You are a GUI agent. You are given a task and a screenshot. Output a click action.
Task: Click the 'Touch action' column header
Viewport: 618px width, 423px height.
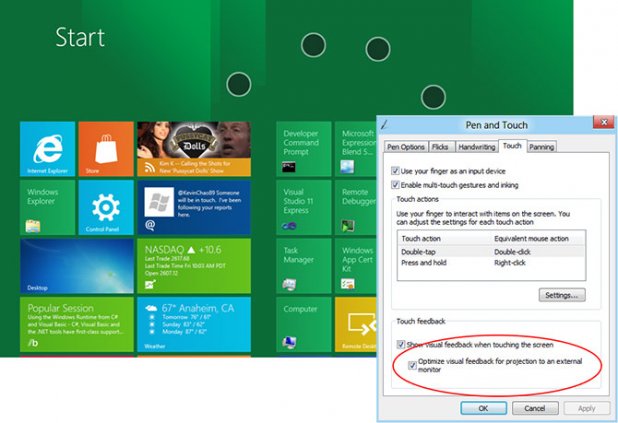421,239
